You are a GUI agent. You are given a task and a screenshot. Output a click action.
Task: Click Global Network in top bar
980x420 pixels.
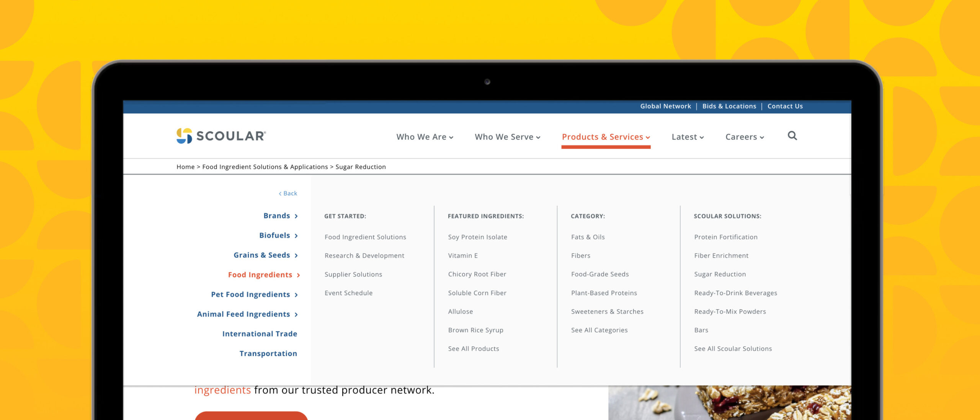[x=666, y=106]
